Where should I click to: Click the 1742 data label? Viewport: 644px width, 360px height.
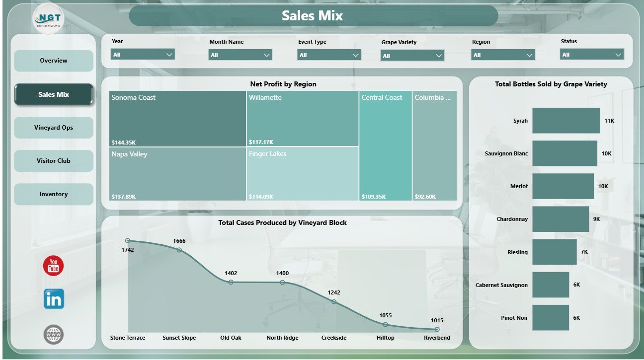point(128,250)
